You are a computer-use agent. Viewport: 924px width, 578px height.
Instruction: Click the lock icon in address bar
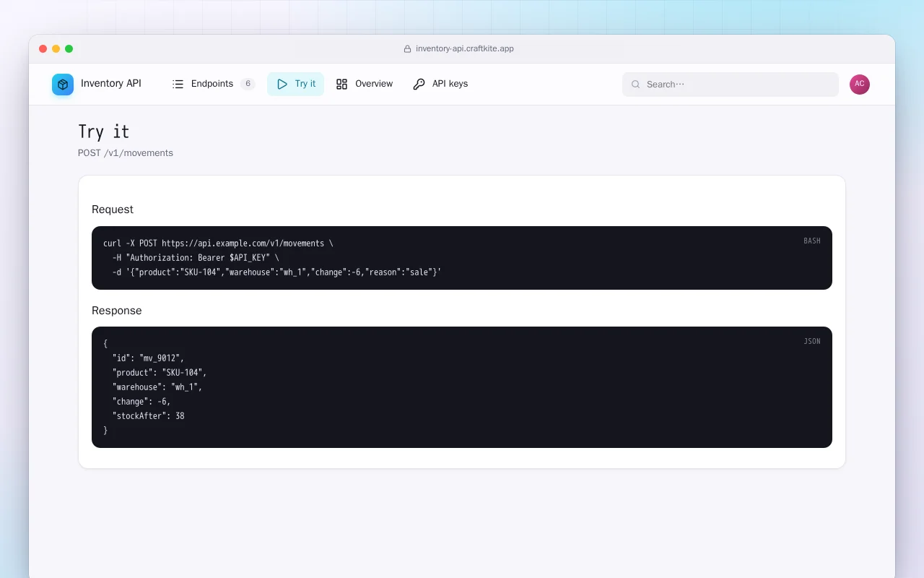pyautogui.click(x=407, y=49)
